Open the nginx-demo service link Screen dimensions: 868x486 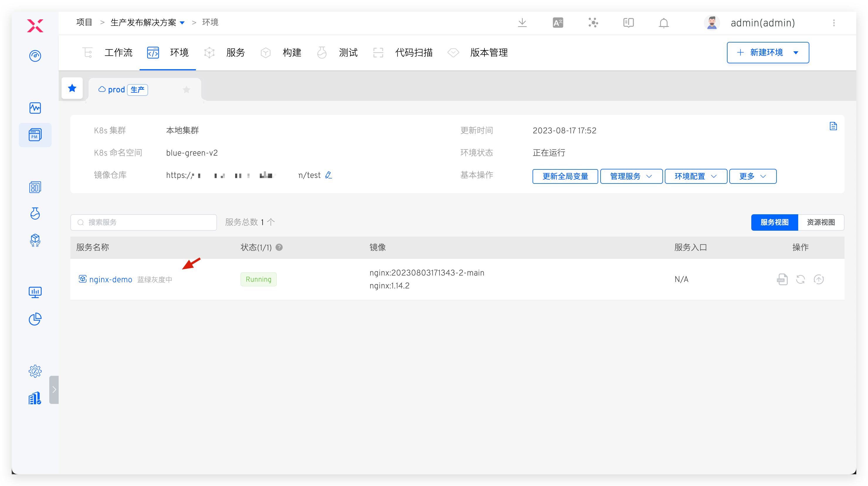point(111,280)
